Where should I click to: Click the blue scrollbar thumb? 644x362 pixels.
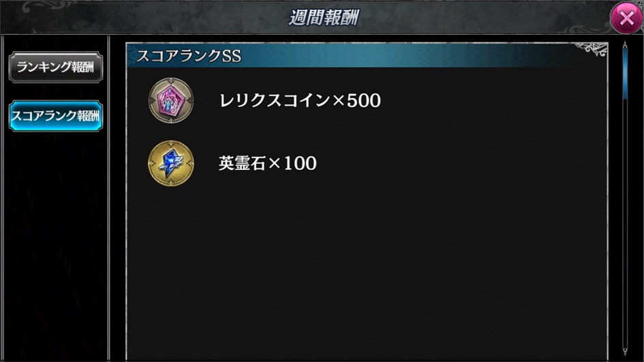point(625,74)
